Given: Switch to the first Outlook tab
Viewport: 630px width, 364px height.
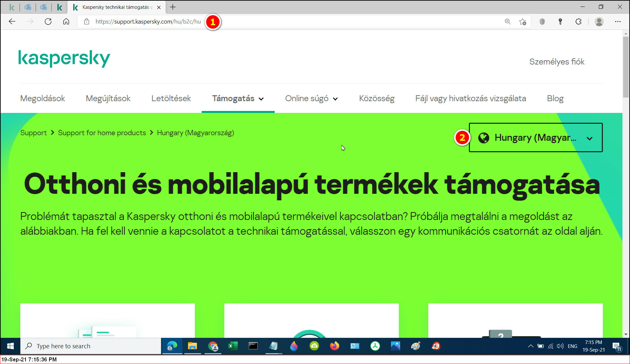Looking at the screenshot, I should (x=28, y=7).
